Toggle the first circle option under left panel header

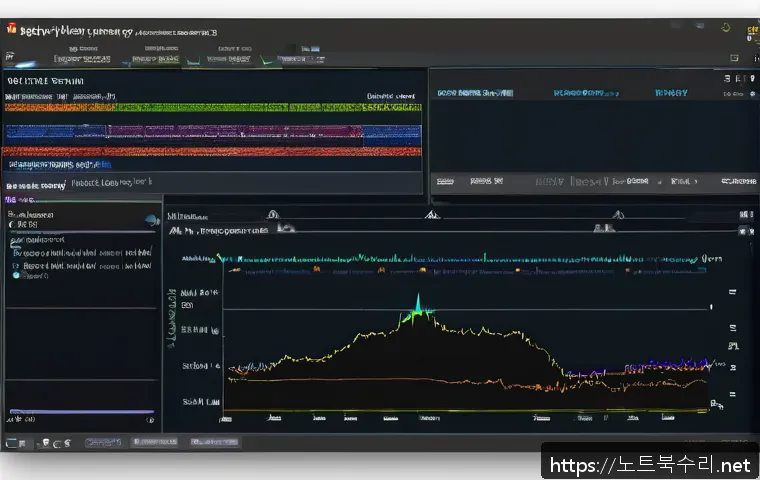pos(13,226)
